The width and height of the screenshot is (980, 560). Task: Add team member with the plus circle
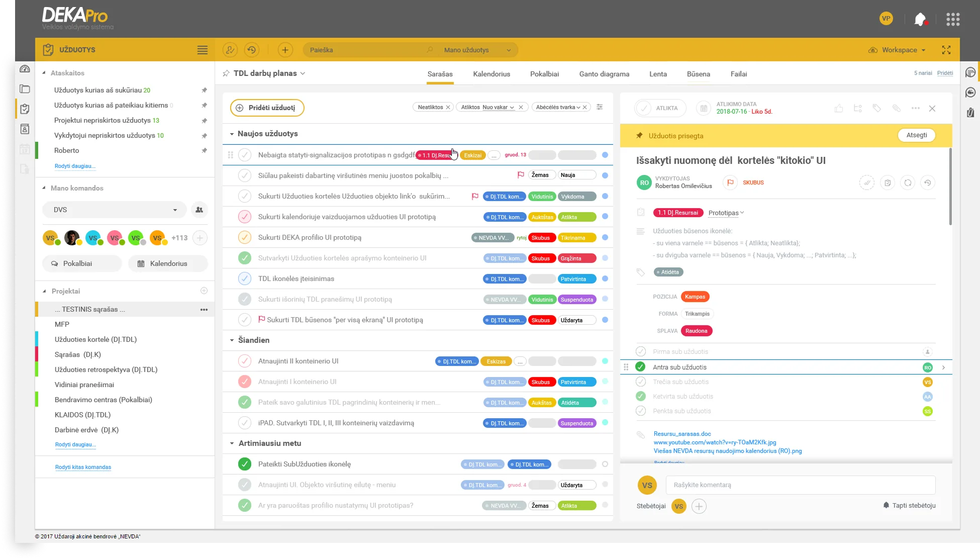pos(200,238)
